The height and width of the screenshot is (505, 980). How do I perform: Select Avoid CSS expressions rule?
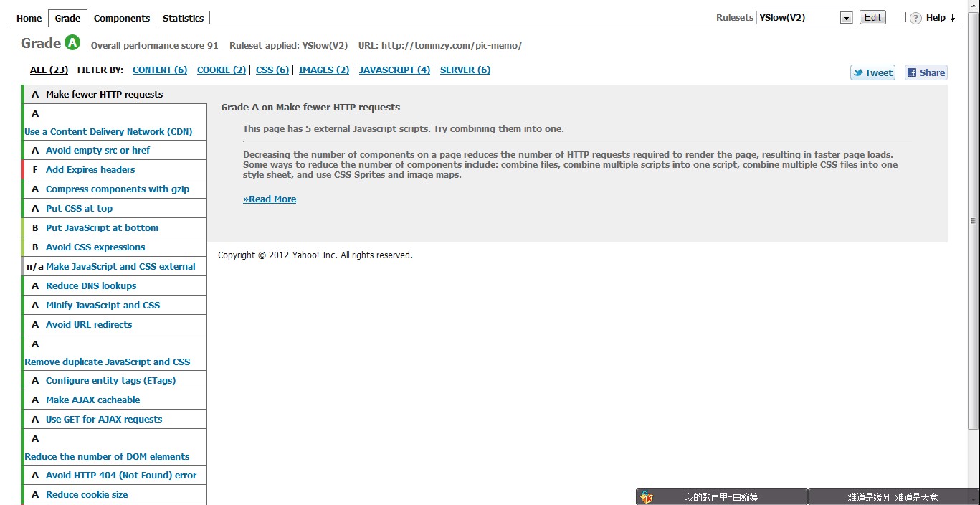[x=115, y=247]
